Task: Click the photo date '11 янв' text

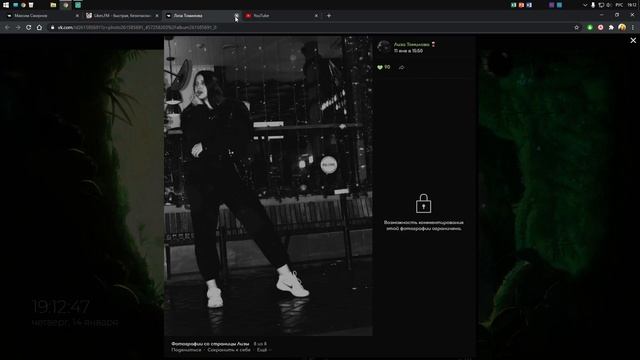Action: [408, 51]
